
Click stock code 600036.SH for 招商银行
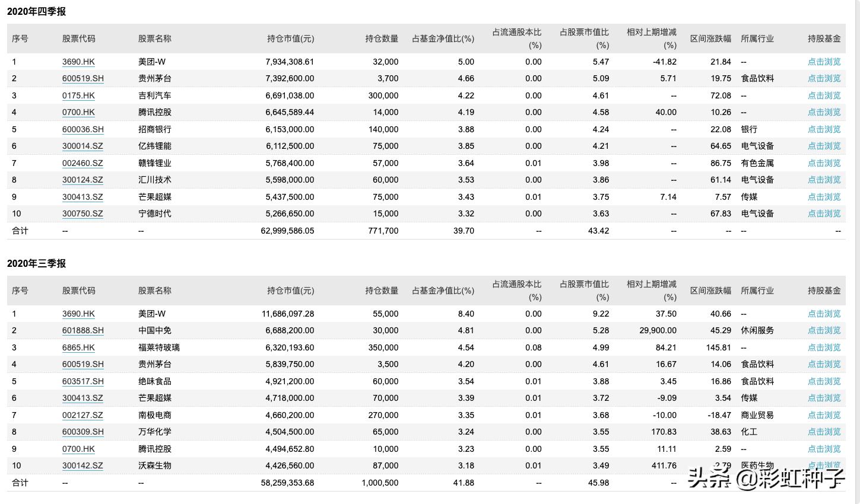(82, 129)
